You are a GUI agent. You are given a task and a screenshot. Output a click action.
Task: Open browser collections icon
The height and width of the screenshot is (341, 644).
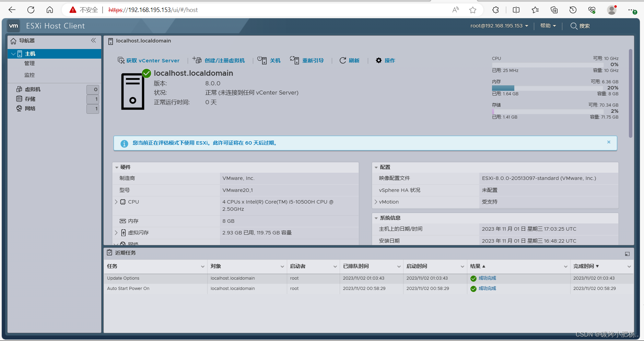[554, 10]
